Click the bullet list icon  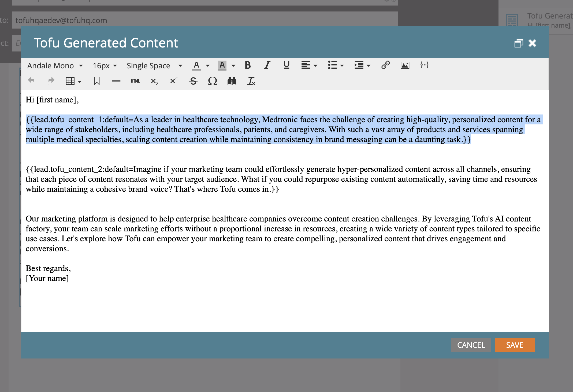pos(332,65)
